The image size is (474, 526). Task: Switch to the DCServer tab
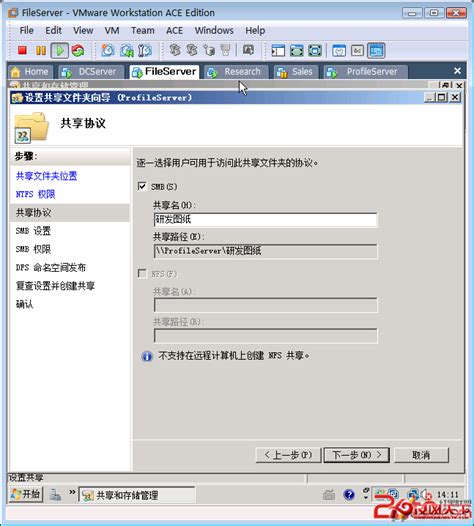pos(91,72)
